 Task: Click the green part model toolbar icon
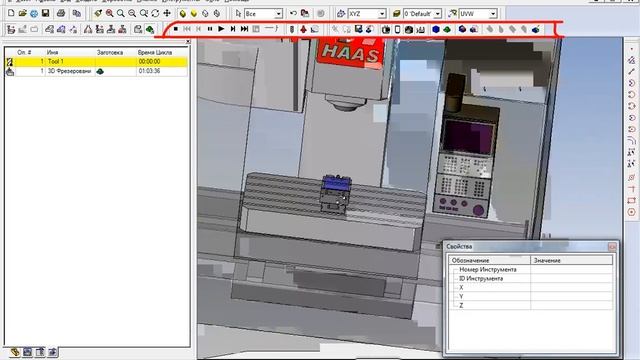coord(447,29)
